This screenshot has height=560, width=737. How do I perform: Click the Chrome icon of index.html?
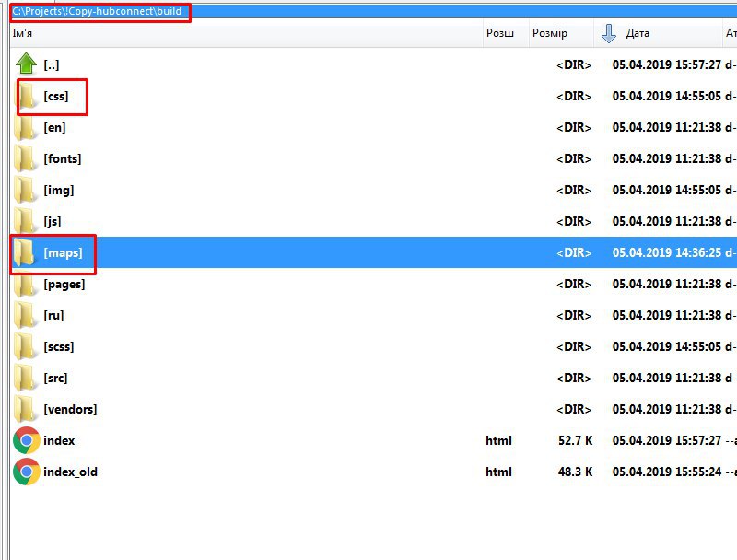[27, 440]
